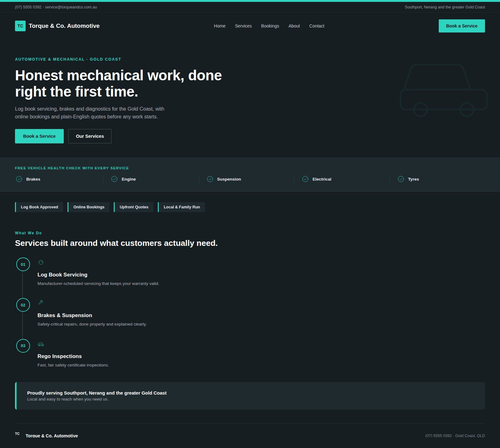The width and height of the screenshot is (500, 448).
Task: Select About in the top navigation
Action: pyautogui.click(x=294, y=26)
